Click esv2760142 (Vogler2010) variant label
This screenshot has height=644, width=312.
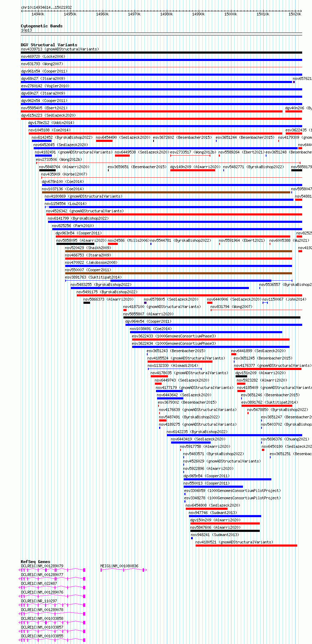point(45,86)
